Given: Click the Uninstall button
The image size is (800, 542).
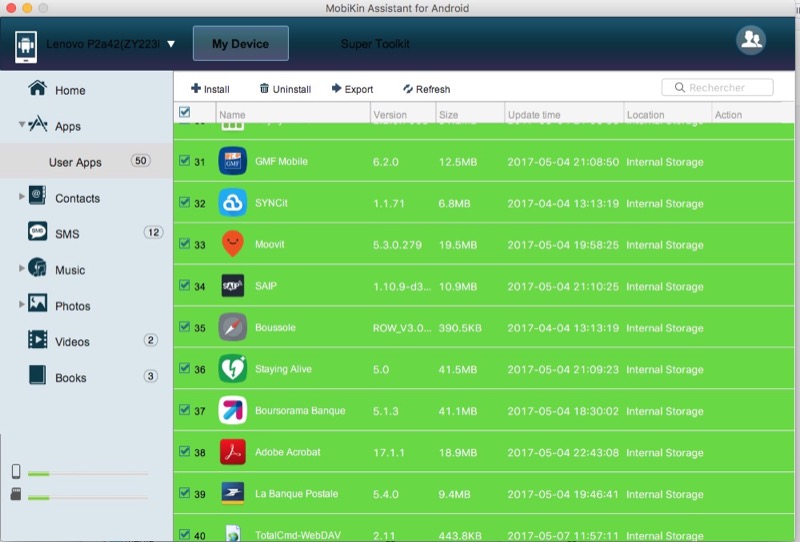Looking at the screenshot, I should point(285,89).
